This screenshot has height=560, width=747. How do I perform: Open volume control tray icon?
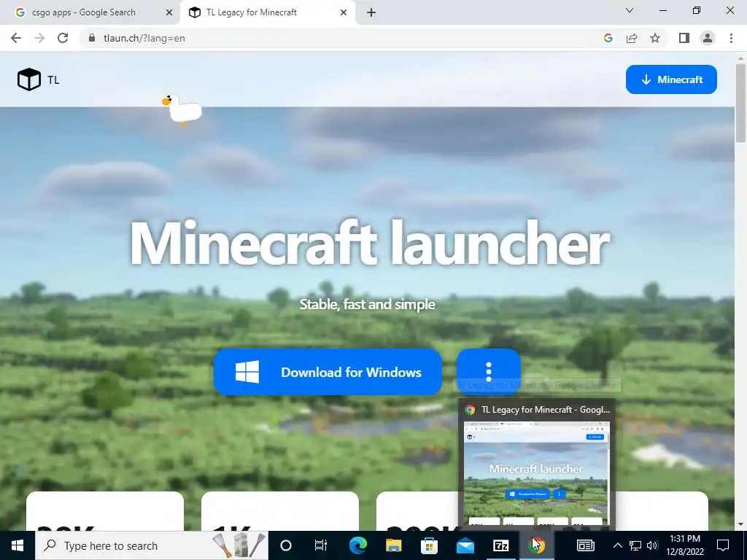click(652, 545)
